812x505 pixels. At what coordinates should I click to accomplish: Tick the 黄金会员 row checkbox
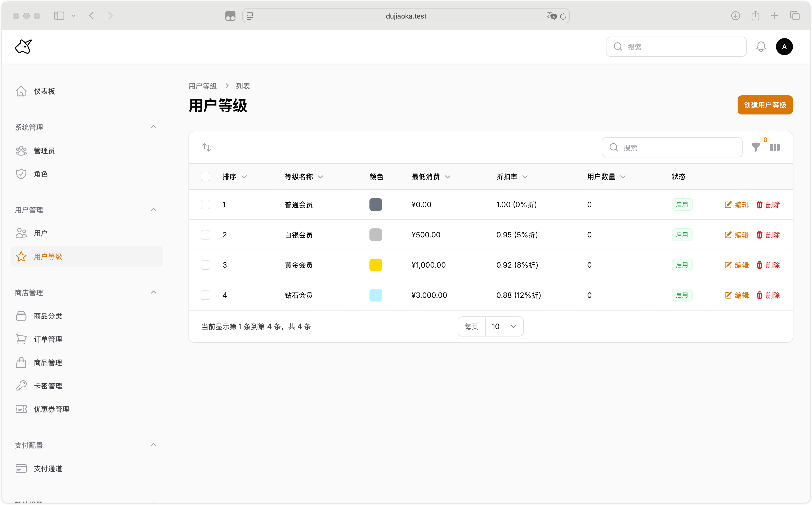point(206,265)
